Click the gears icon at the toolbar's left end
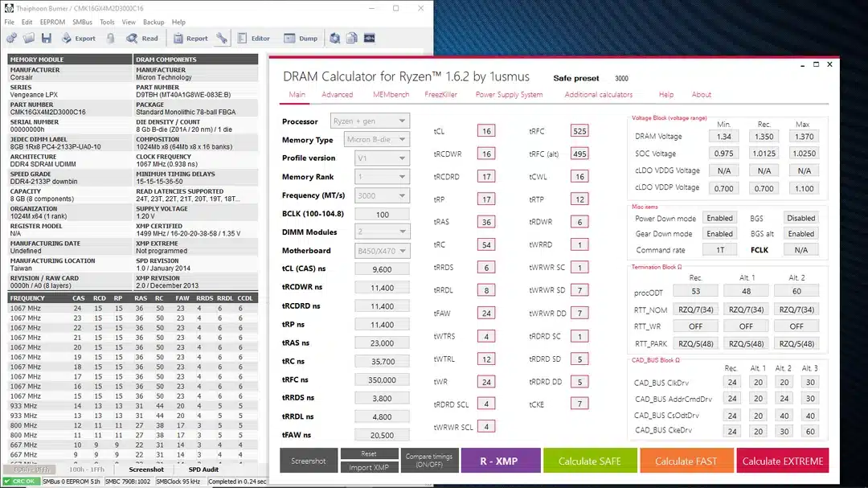868x488 pixels. (x=11, y=38)
